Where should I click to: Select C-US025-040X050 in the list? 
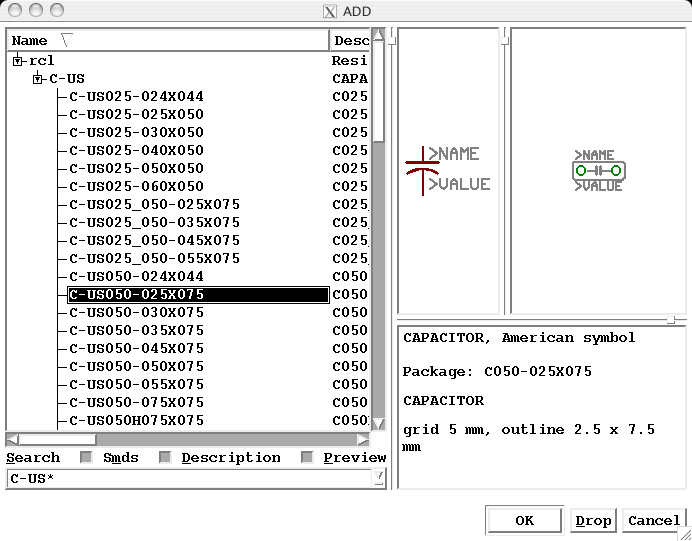[x=136, y=150]
